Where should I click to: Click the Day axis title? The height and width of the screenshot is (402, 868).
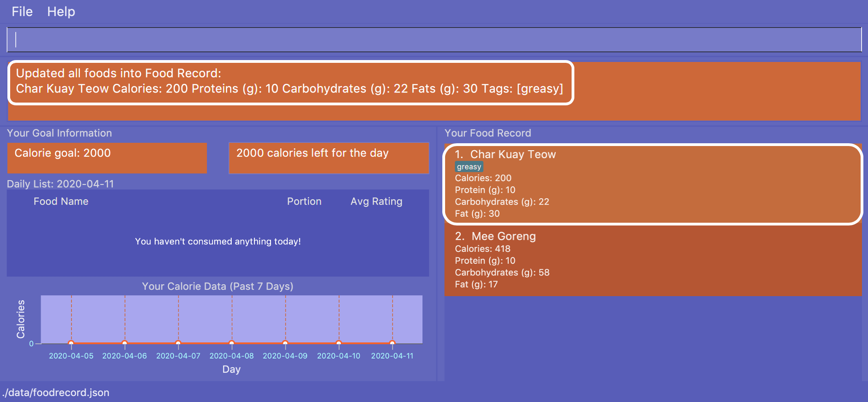[x=231, y=369]
